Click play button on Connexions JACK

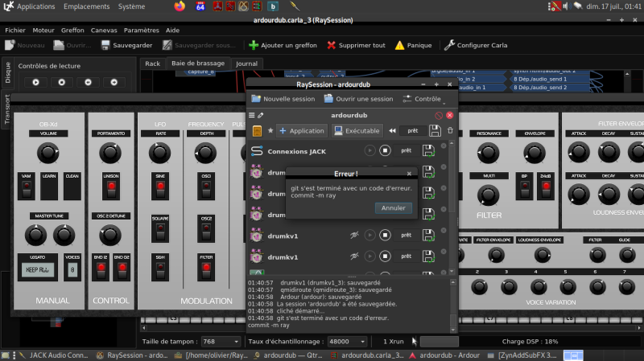click(x=369, y=150)
